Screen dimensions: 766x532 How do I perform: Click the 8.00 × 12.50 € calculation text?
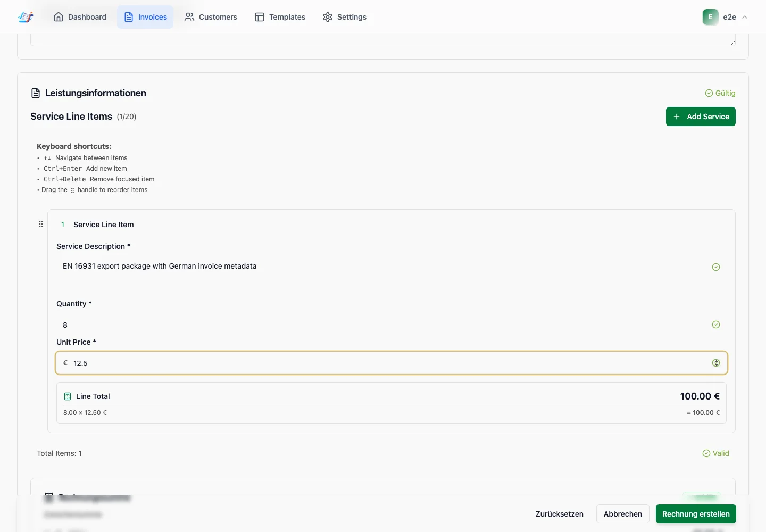[x=85, y=413]
